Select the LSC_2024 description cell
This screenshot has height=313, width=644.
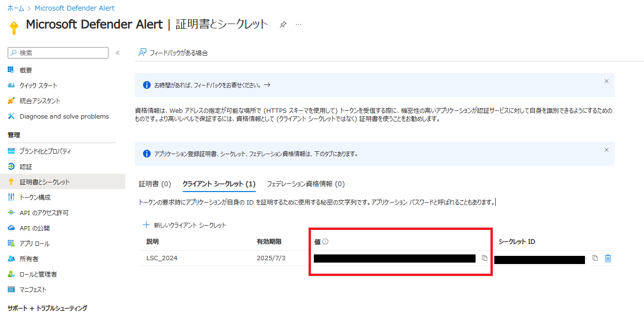click(x=162, y=258)
